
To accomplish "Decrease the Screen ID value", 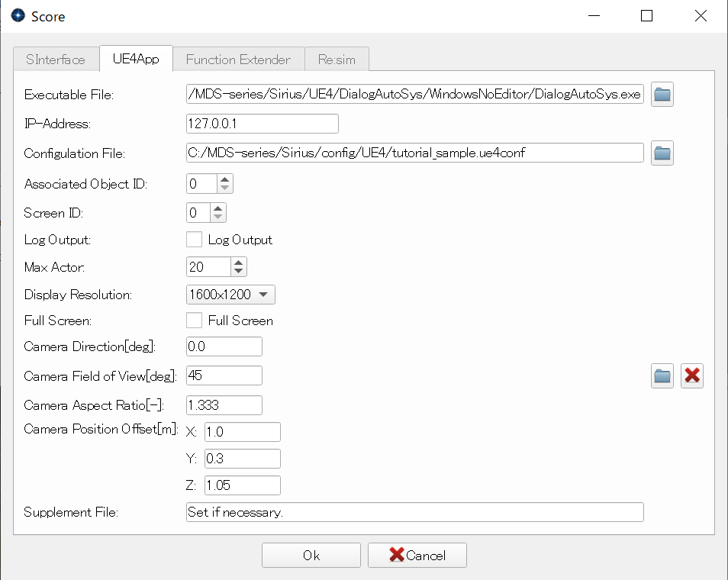I will tap(218, 217).
